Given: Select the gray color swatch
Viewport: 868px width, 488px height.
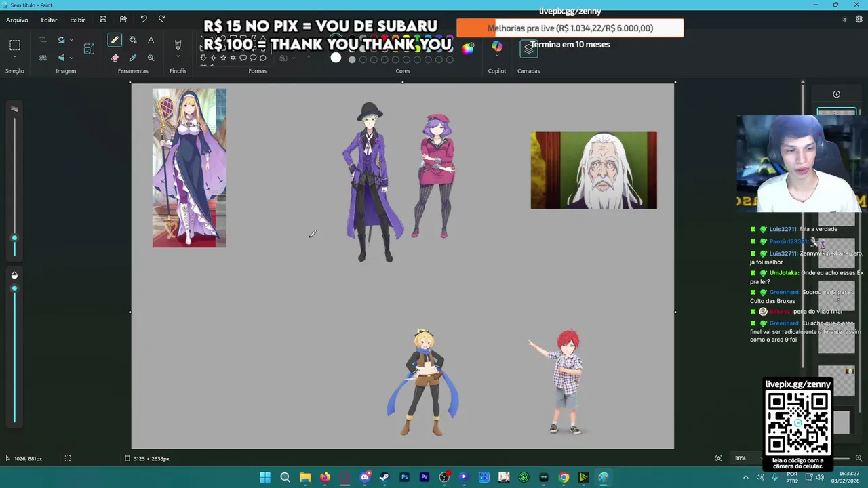Looking at the screenshot, I should point(352,60).
